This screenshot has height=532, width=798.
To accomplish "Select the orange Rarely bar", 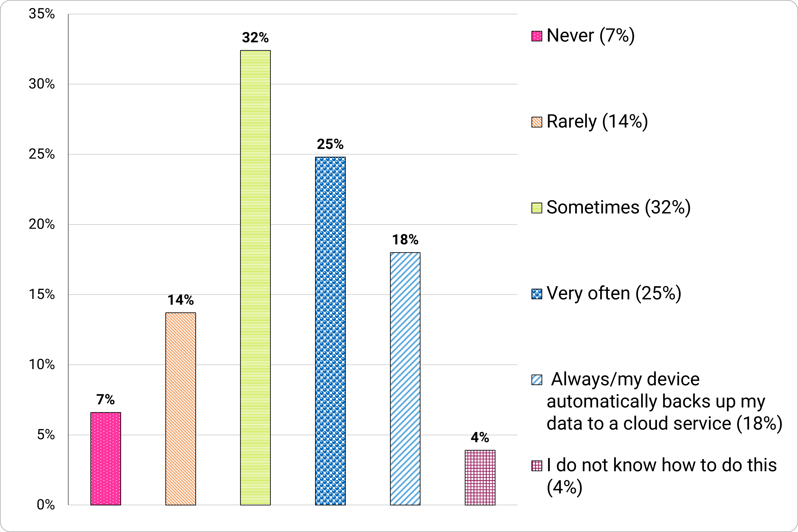I will (181, 409).
